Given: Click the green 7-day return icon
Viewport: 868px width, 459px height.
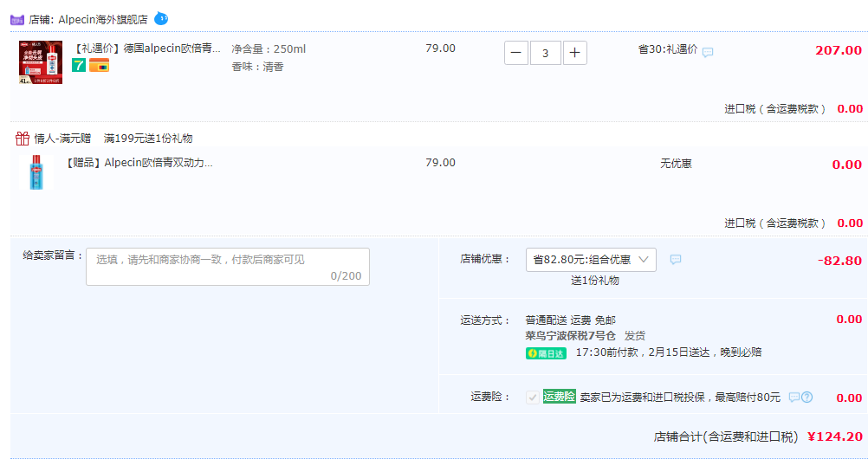Looking at the screenshot, I should point(79,65).
